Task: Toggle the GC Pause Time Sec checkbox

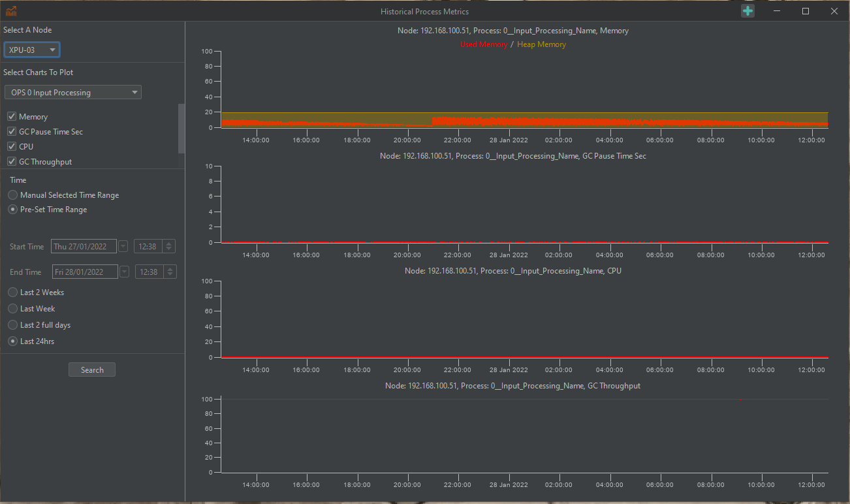Action: [12, 132]
